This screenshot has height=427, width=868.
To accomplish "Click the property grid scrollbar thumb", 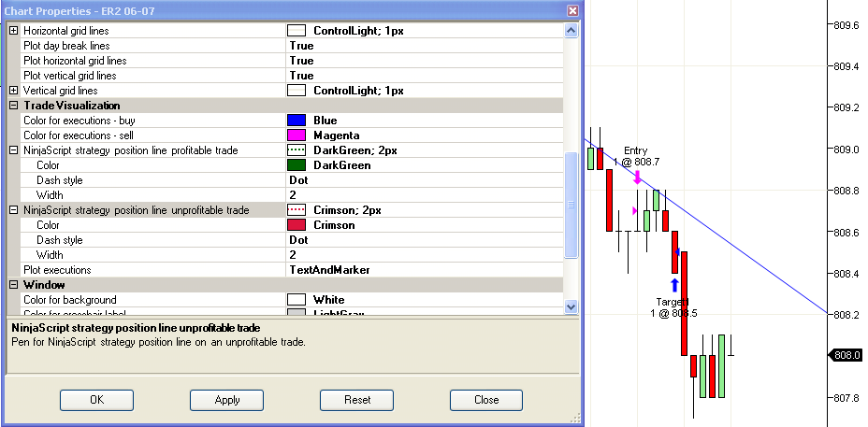I will pos(571,205).
